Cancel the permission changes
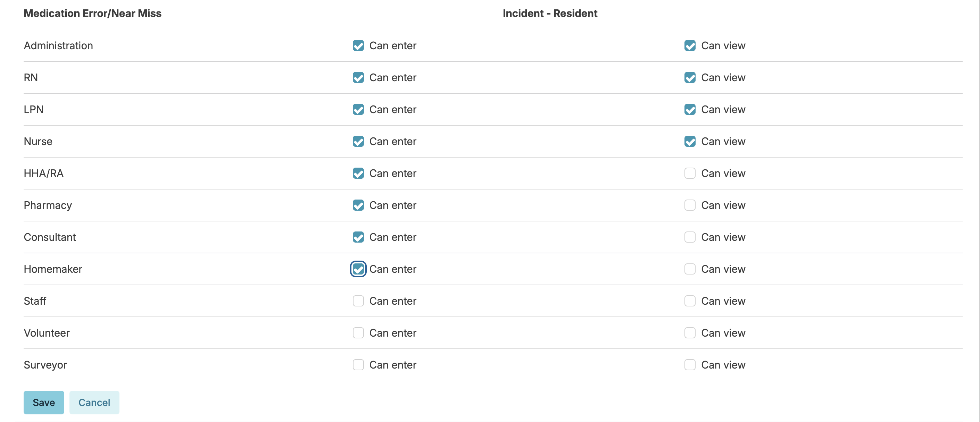The width and height of the screenshot is (980, 422). coord(94,403)
